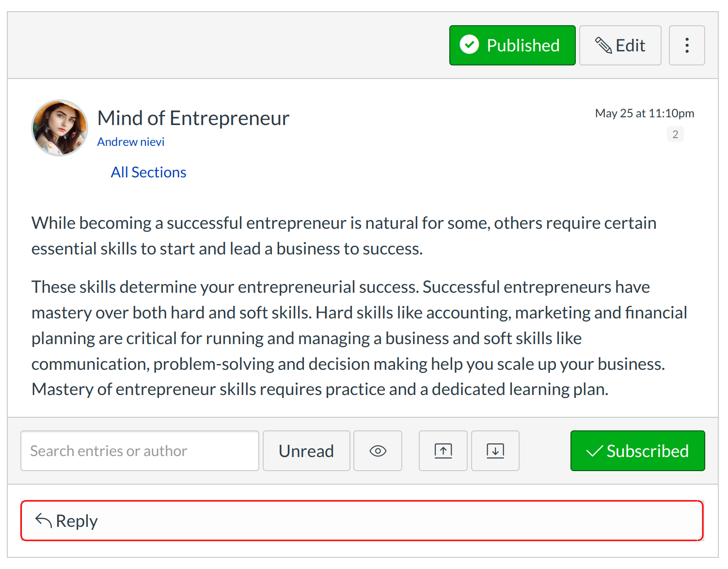Viewport: 728px width, 569px height.
Task: Click the curved reply arrow icon
Action: 44,521
